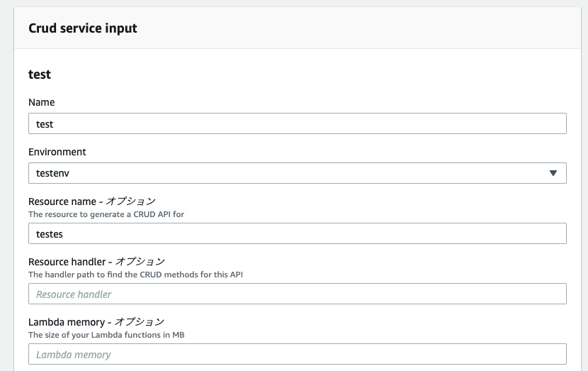Focus the Name input field
588x371 pixels.
click(298, 123)
